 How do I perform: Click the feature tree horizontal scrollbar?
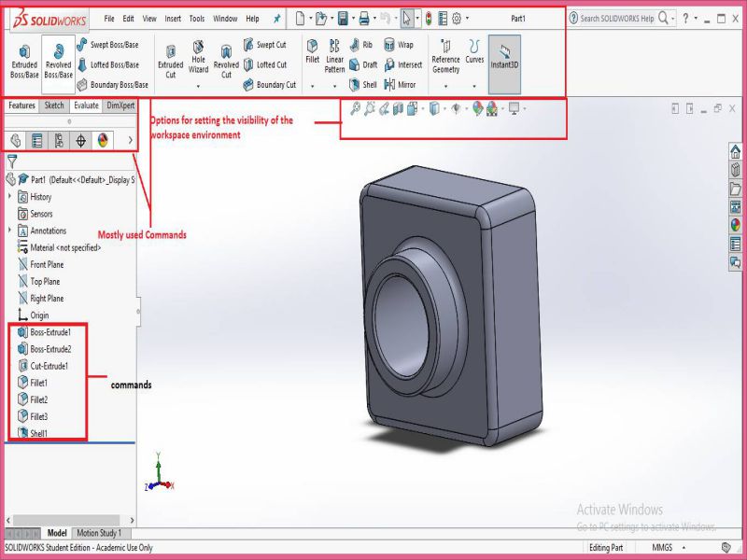click(x=66, y=520)
